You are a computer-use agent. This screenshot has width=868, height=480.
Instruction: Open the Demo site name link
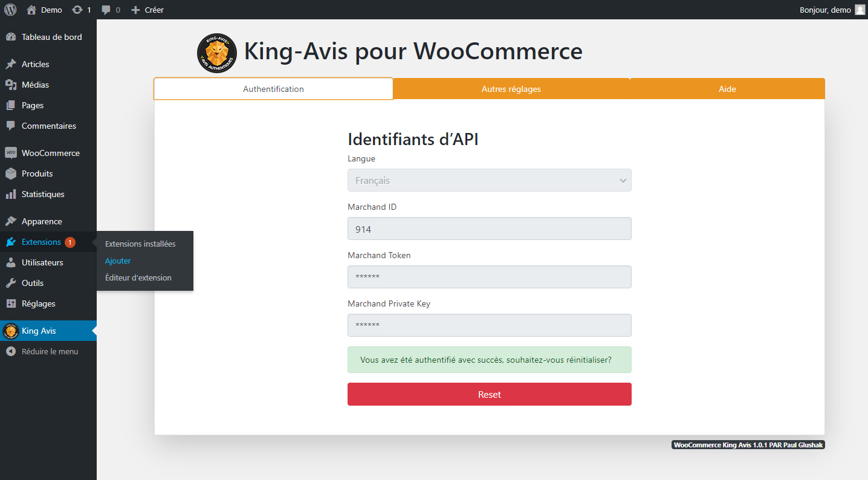[51, 10]
